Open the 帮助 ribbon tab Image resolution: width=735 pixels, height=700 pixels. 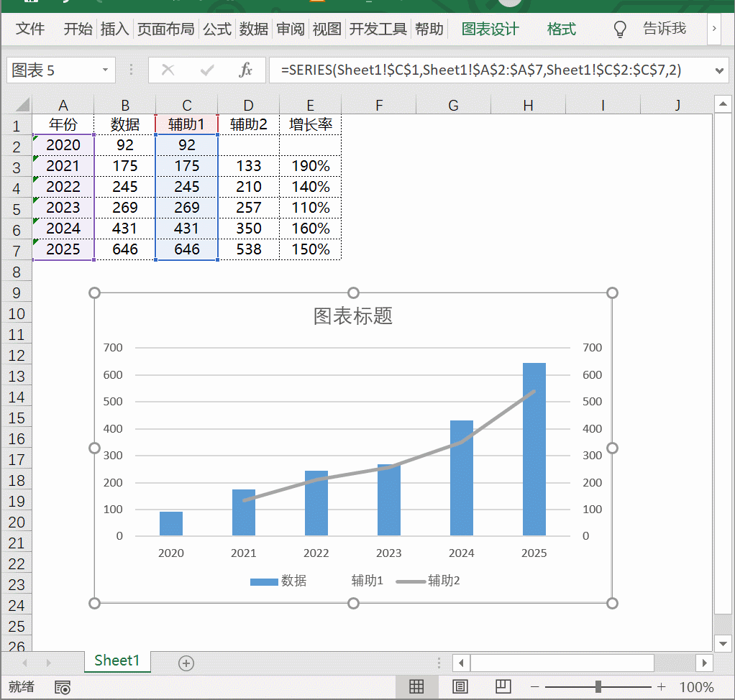pos(429,29)
